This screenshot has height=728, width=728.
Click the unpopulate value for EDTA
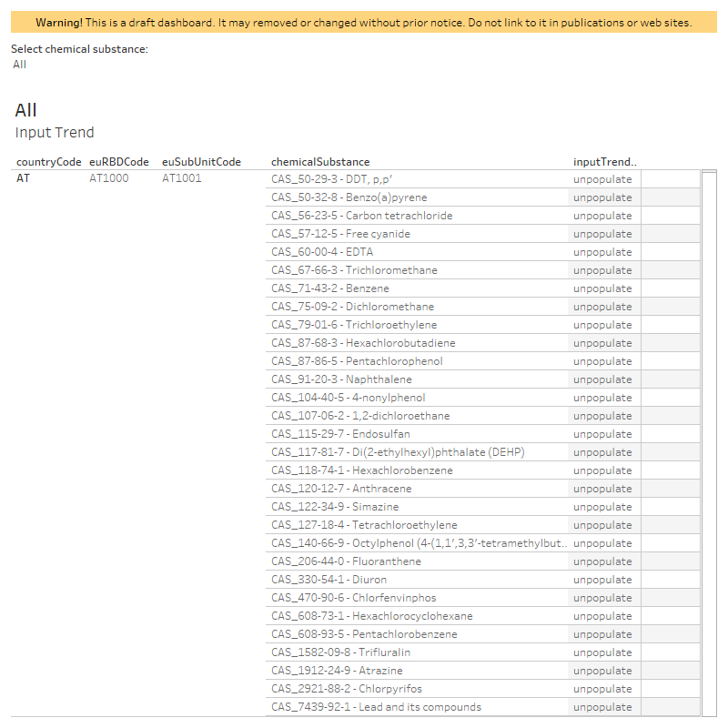602,252
